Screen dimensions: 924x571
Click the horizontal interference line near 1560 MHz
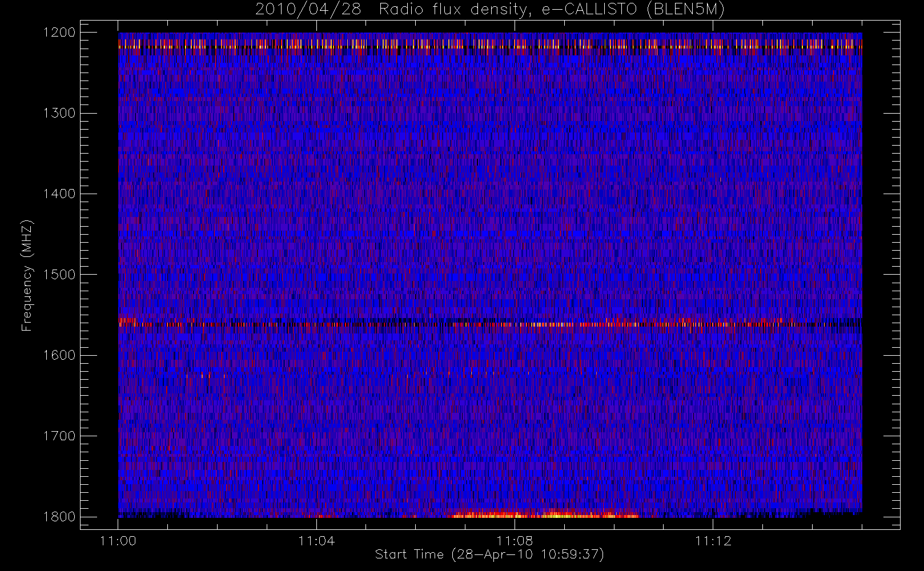pos(490,324)
